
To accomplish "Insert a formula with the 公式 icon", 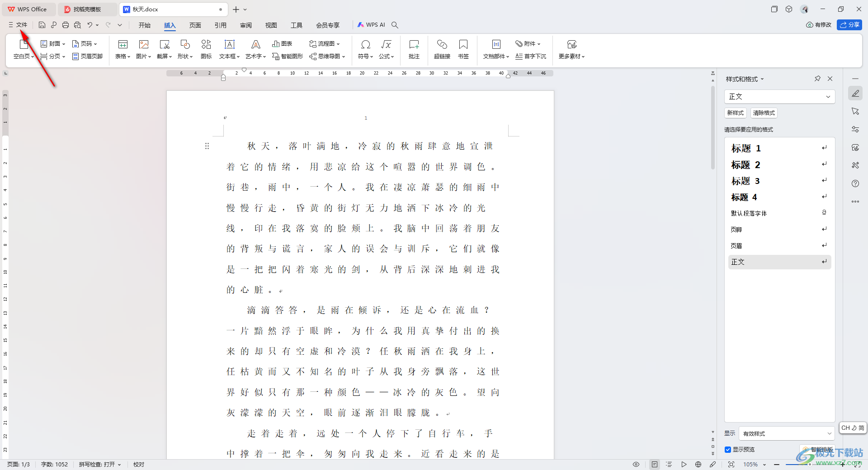I will point(386,44).
